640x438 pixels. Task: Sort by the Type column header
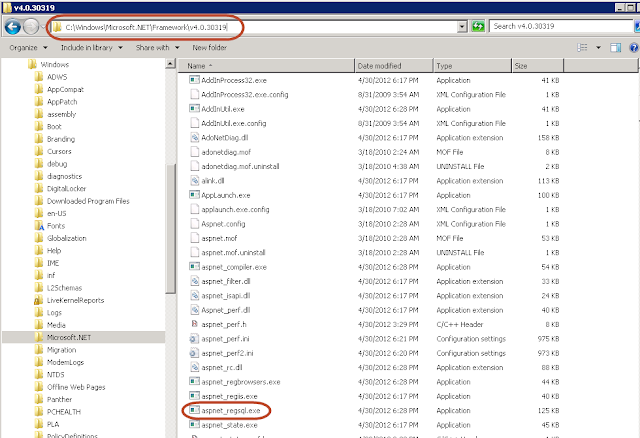click(x=472, y=66)
